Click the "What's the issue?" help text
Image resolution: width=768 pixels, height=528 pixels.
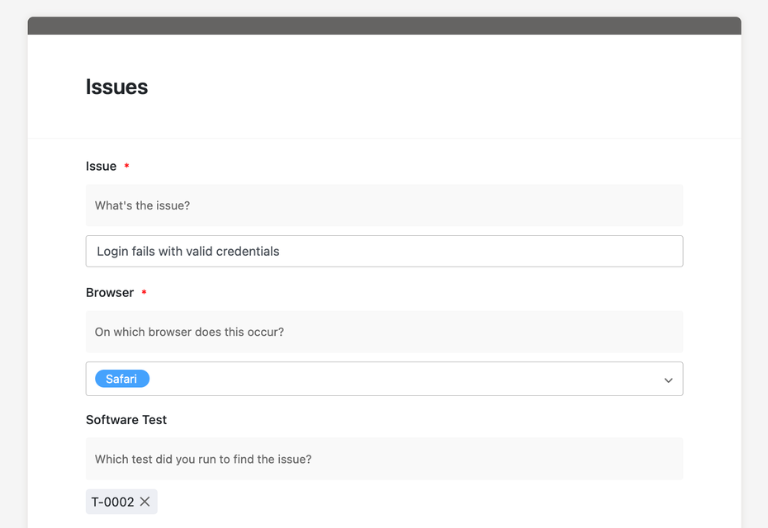[x=143, y=206]
